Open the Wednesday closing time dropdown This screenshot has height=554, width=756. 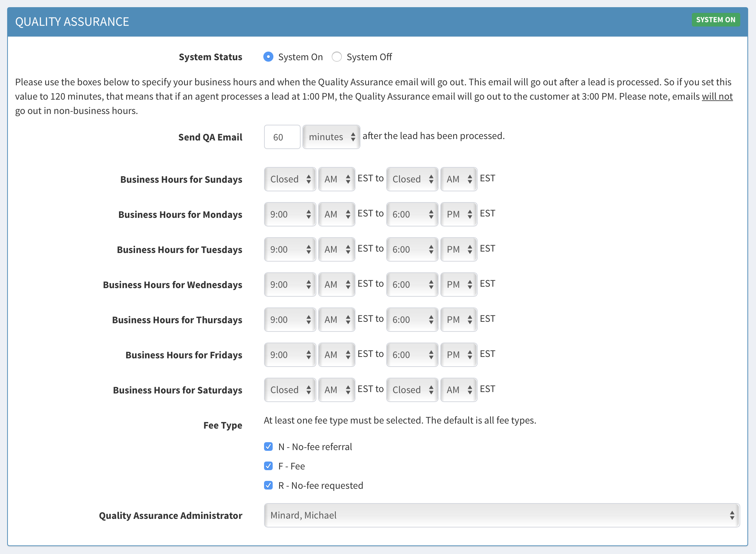click(x=411, y=284)
